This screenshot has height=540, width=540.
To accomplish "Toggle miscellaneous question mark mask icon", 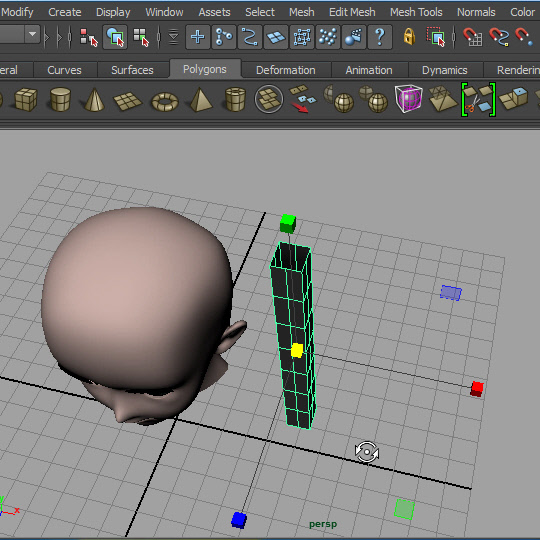I will [x=380, y=37].
